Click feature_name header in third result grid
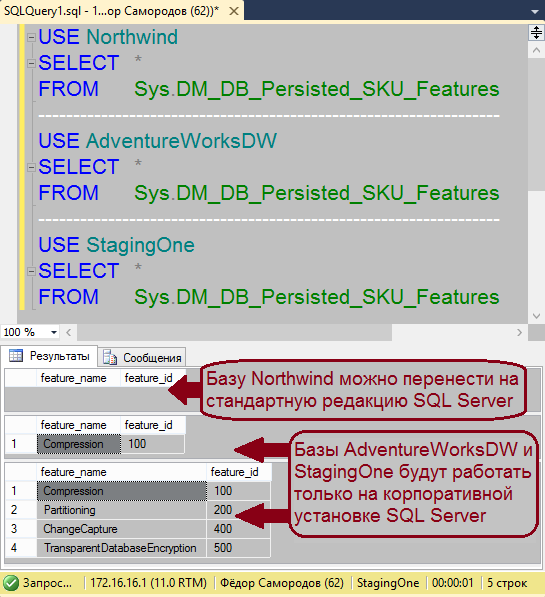 click(x=121, y=472)
